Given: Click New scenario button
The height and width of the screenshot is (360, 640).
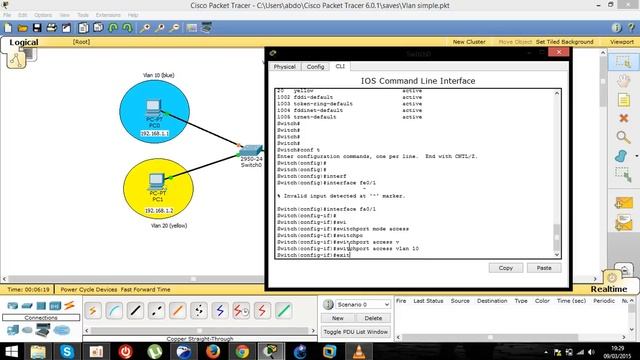Looking at the screenshot, I should click(x=338, y=318).
